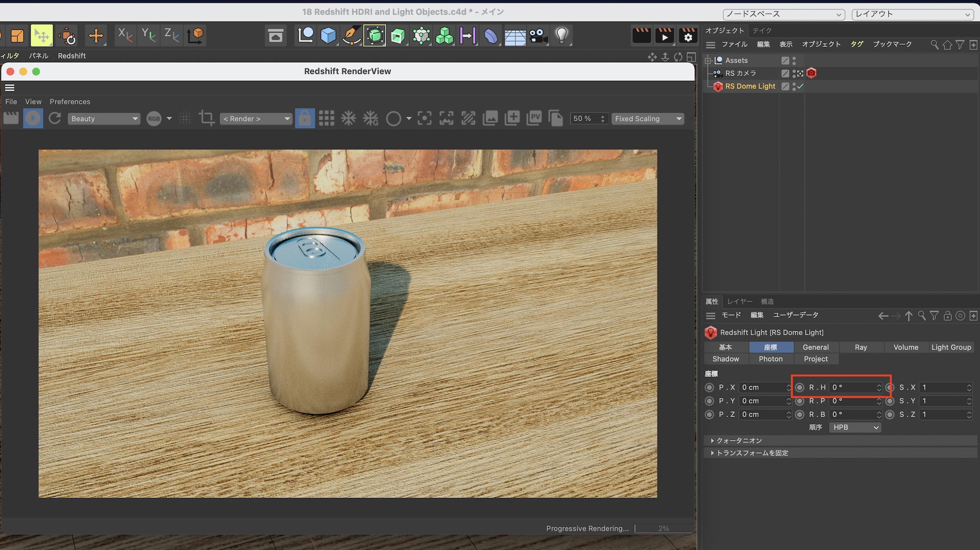Click the RenderView snapshot image icon
This screenshot has height=550, width=980.
490,118
